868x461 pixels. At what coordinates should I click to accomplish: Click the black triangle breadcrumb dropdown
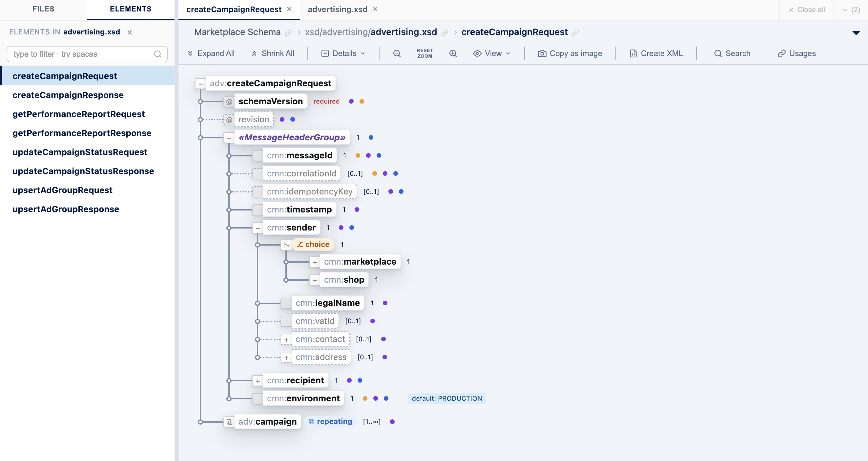tap(856, 33)
